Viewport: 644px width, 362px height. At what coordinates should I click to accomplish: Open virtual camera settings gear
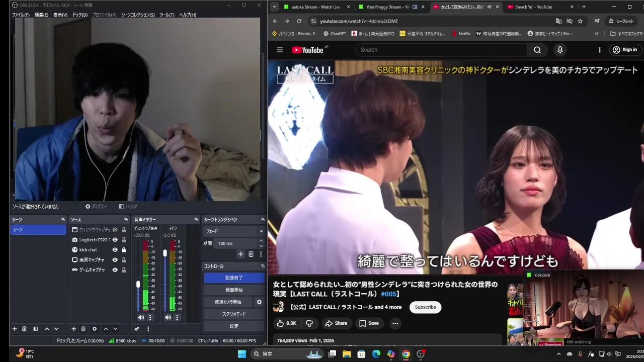259,302
